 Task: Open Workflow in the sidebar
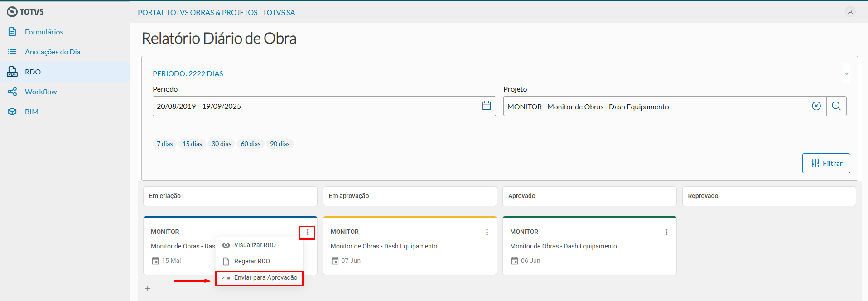[41, 92]
